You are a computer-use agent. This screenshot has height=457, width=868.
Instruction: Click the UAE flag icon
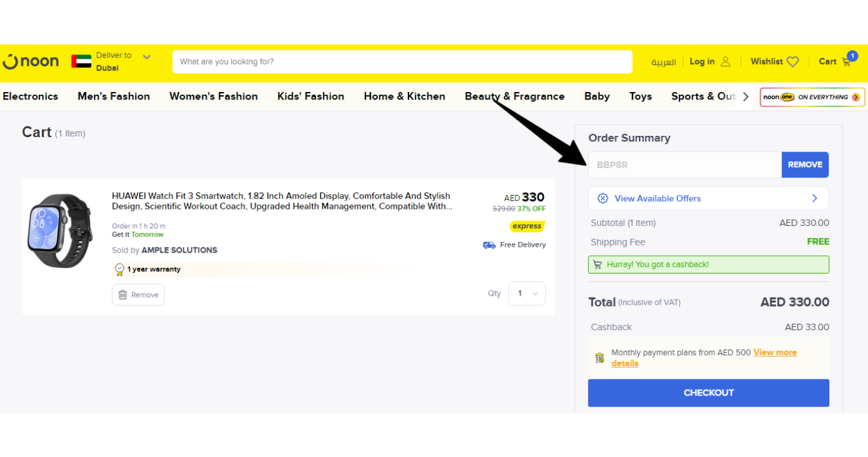point(81,62)
